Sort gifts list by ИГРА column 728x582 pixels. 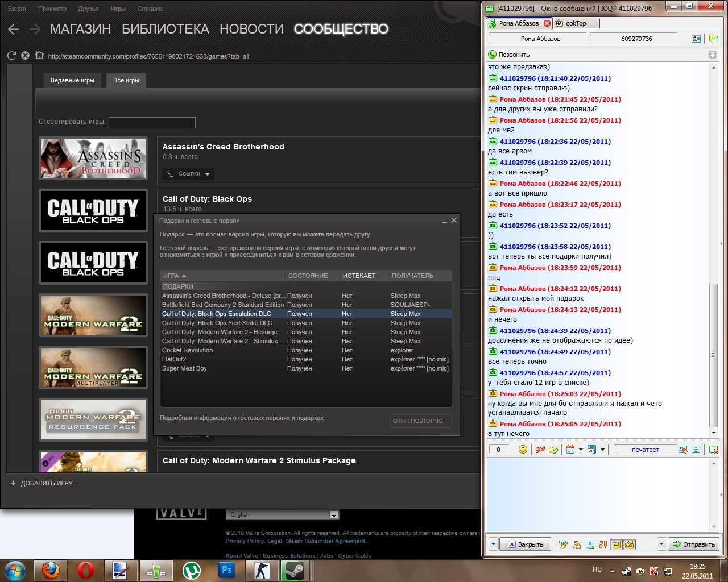point(222,276)
